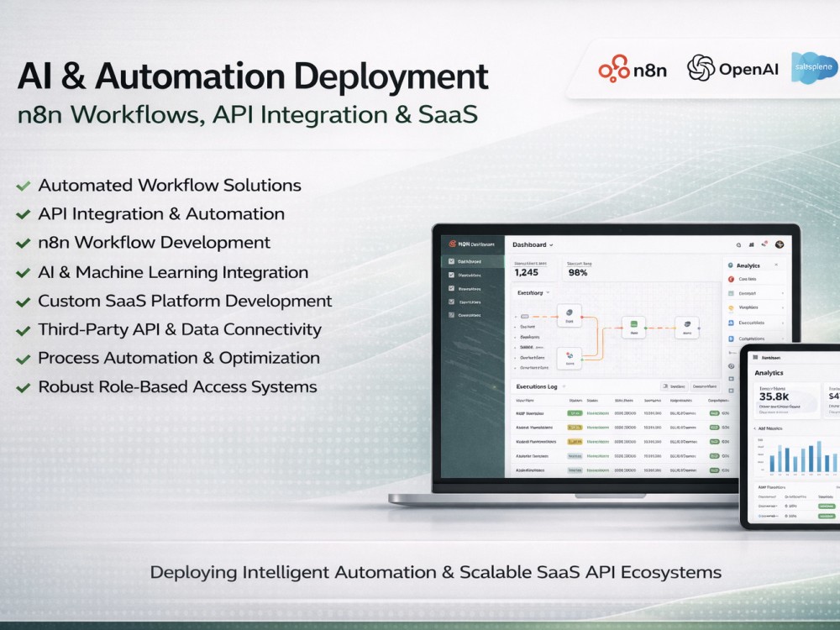Toggle the third checkbox in laptop sidebar
The width and height of the screenshot is (840, 630).
(x=452, y=288)
